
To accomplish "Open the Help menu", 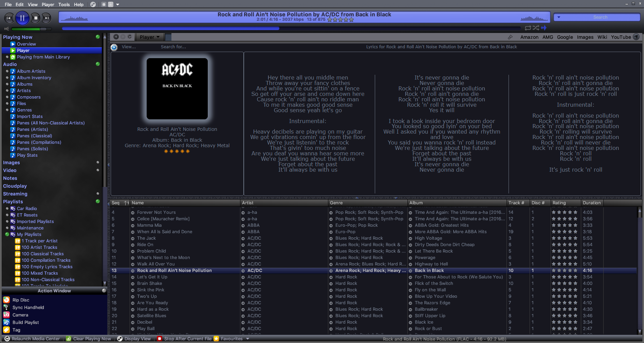I will [x=79, y=4].
